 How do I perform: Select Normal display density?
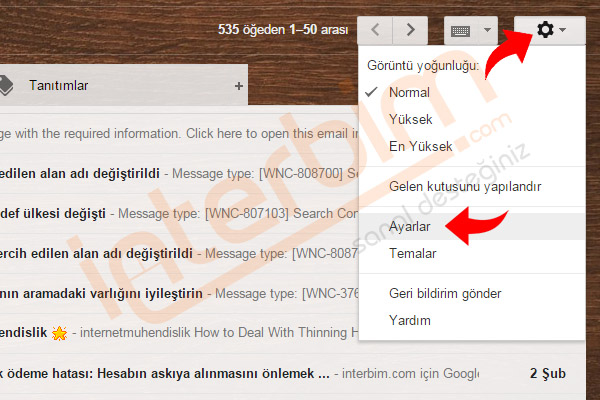point(471,92)
